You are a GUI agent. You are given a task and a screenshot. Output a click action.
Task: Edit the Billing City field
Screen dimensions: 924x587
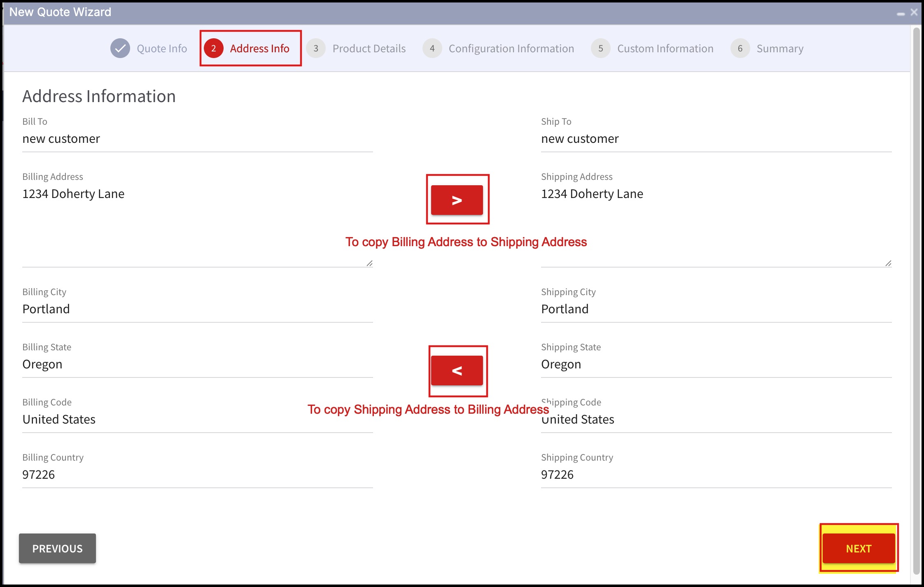198,310
